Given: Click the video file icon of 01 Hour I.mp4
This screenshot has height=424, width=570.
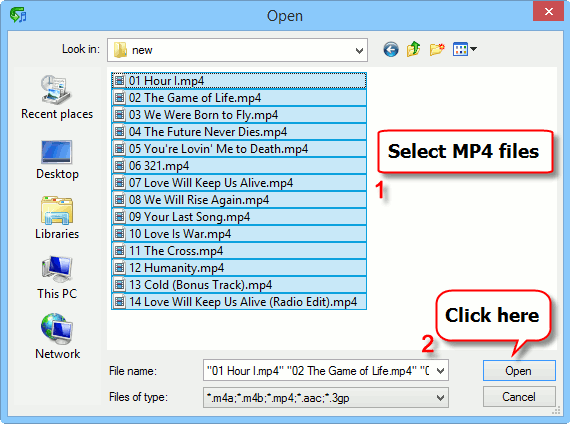Looking at the screenshot, I should point(119,80).
